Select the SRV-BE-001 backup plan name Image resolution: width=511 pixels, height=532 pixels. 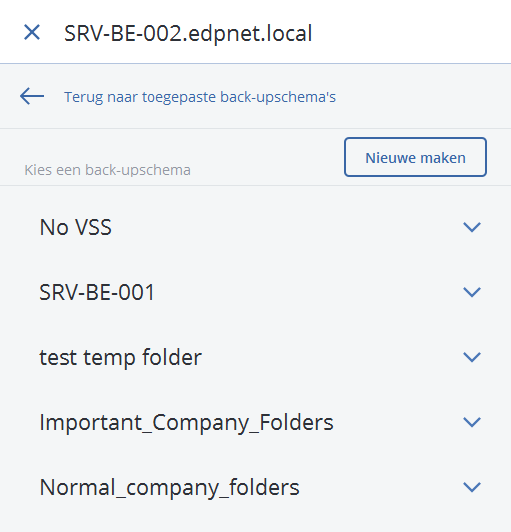pos(97,292)
